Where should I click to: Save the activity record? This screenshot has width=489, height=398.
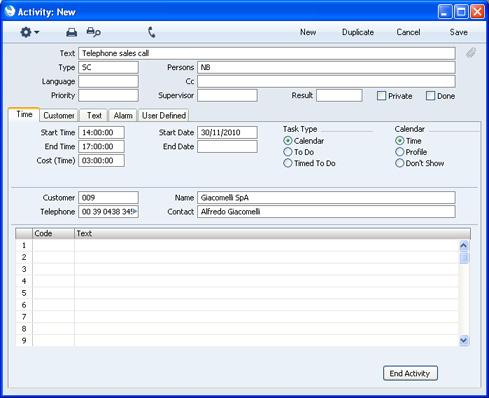tap(458, 32)
